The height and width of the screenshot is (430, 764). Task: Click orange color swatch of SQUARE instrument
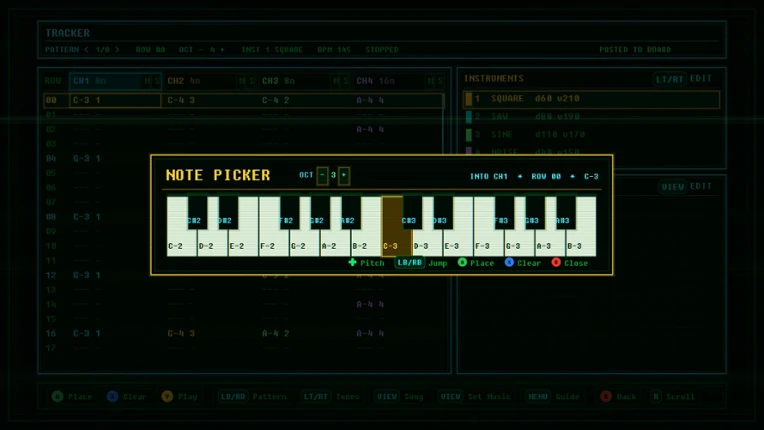coord(469,99)
